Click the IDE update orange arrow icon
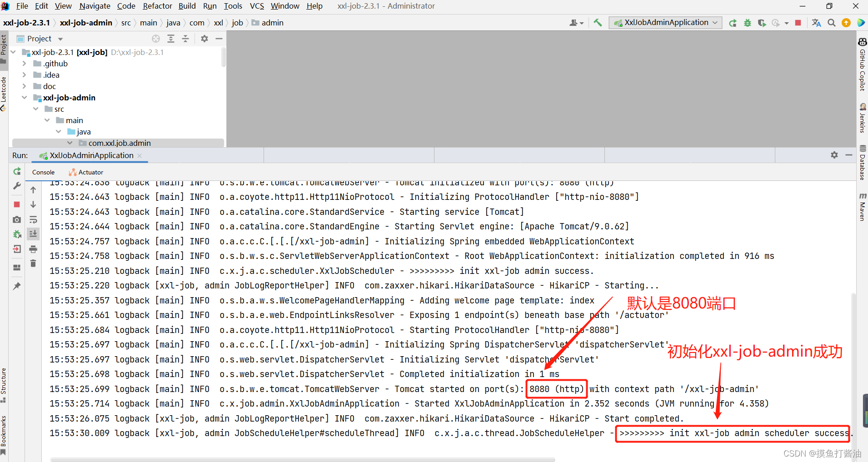The width and height of the screenshot is (868, 462). tap(846, 23)
